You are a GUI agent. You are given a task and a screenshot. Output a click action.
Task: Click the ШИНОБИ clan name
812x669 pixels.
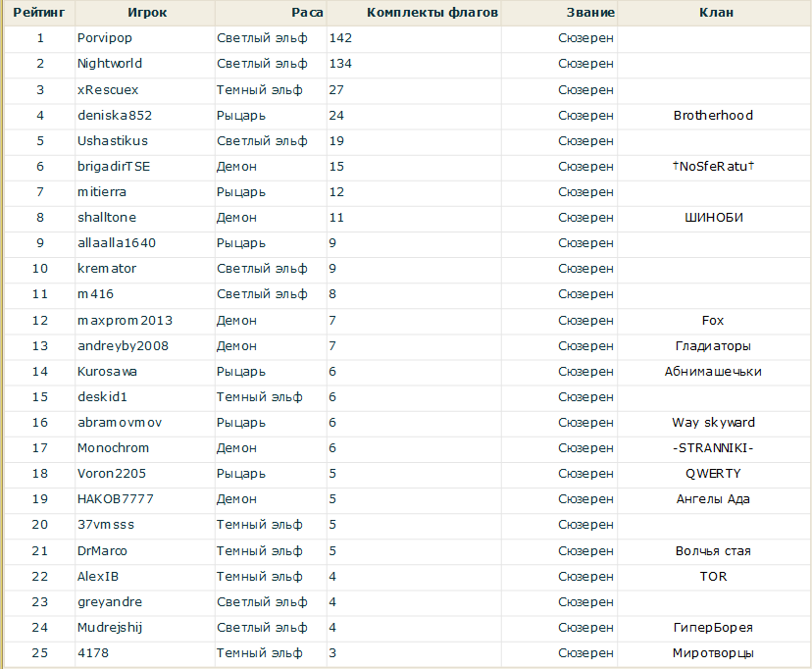point(713,218)
